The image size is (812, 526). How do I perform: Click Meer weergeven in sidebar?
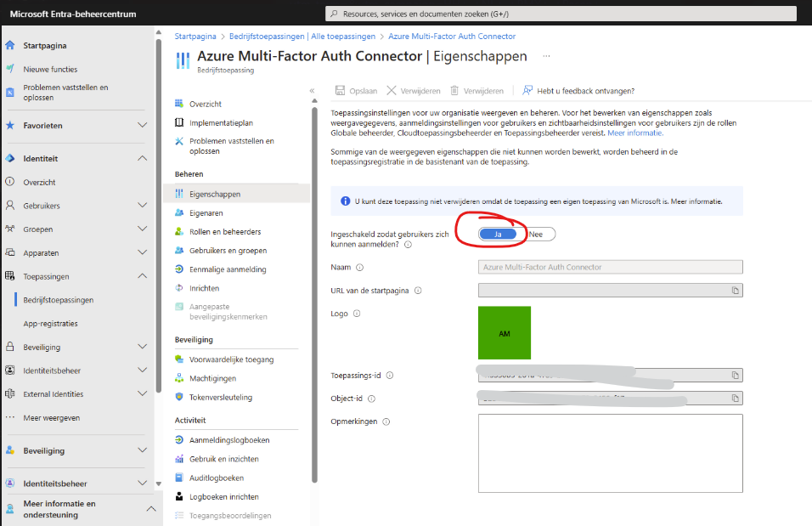click(51, 418)
